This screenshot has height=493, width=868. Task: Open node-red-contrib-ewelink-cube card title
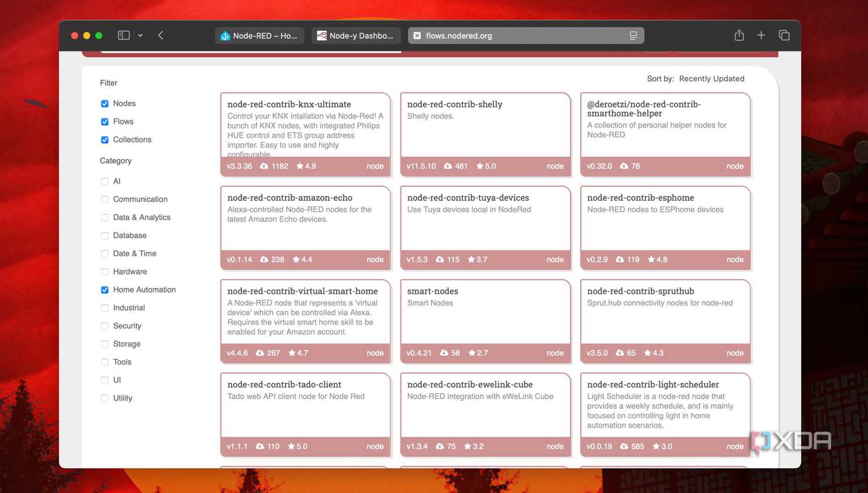coord(470,384)
